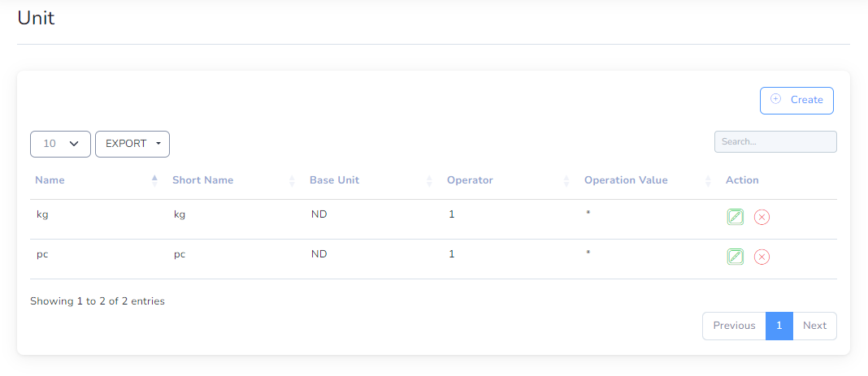This screenshot has width=868, height=376.
Task: Delete the pc unit row
Action: pyautogui.click(x=762, y=257)
